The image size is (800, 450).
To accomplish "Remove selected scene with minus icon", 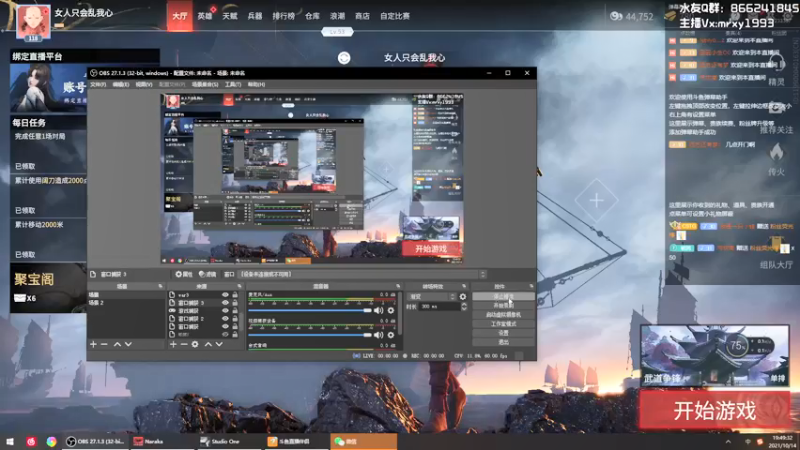I will point(104,344).
